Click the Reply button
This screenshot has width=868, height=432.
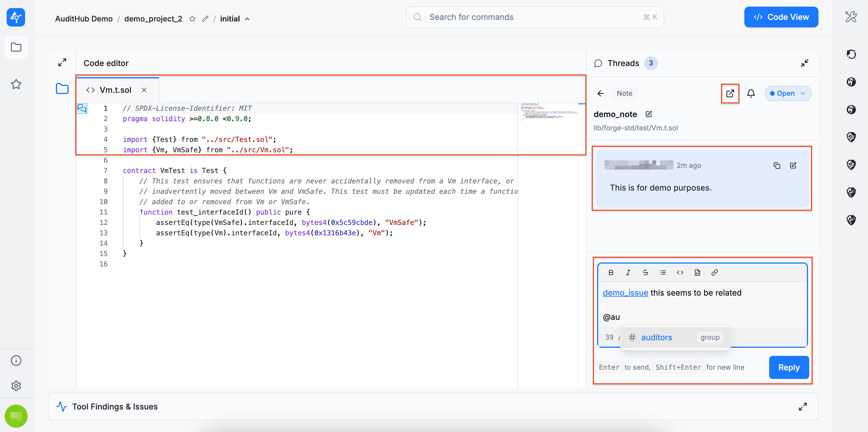pyautogui.click(x=788, y=367)
